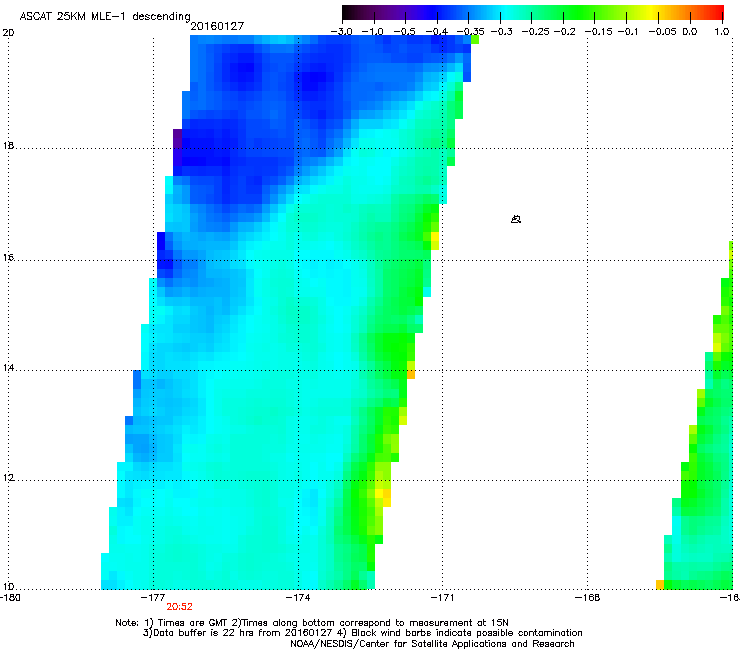
Task: Click the latitude axis label 20
Action: [8, 33]
